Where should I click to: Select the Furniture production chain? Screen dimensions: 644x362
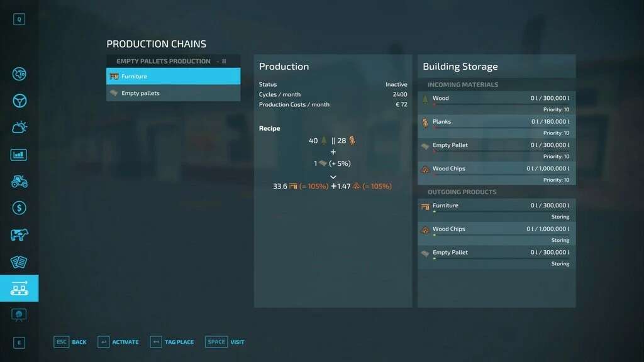(x=173, y=76)
